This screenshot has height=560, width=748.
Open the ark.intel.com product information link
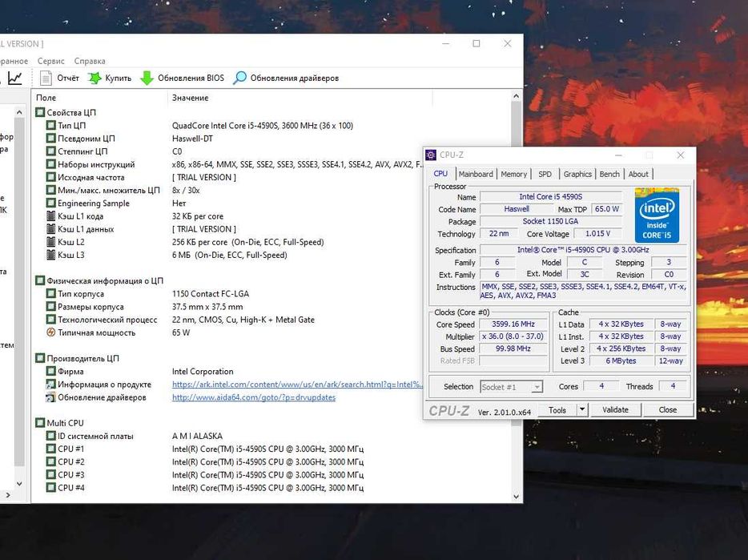coord(297,384)
